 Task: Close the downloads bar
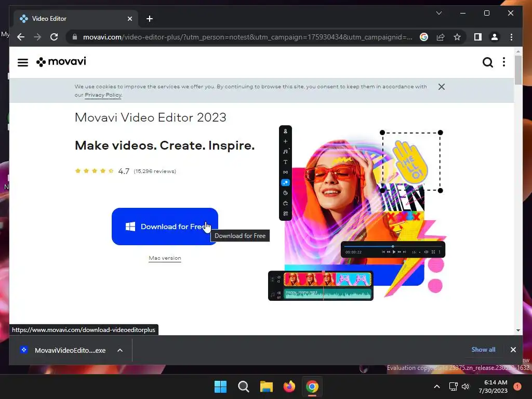tap(513, 350)
